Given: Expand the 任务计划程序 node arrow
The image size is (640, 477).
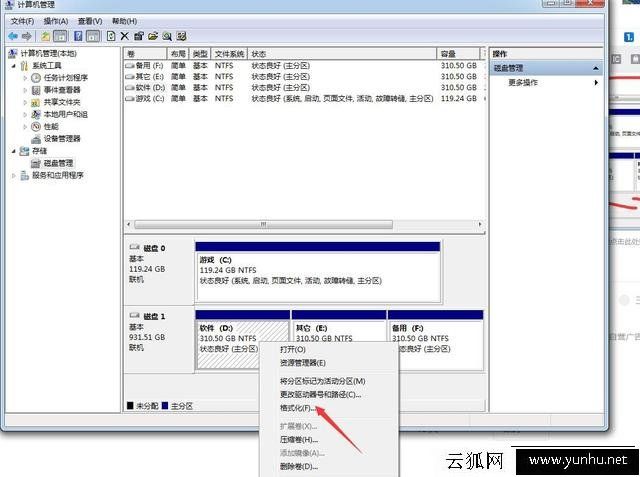Looking at the screenshot, I should click(x=25, y=78).
